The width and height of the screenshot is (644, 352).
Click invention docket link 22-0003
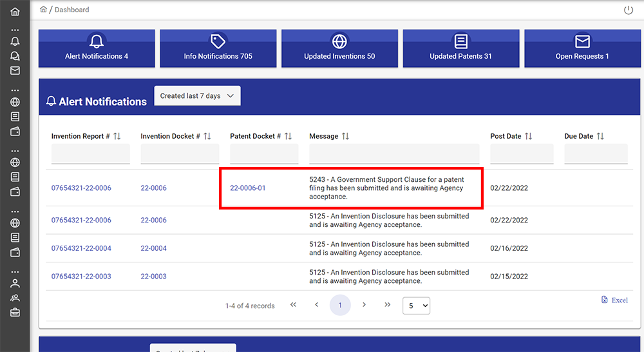click(153, 277)
